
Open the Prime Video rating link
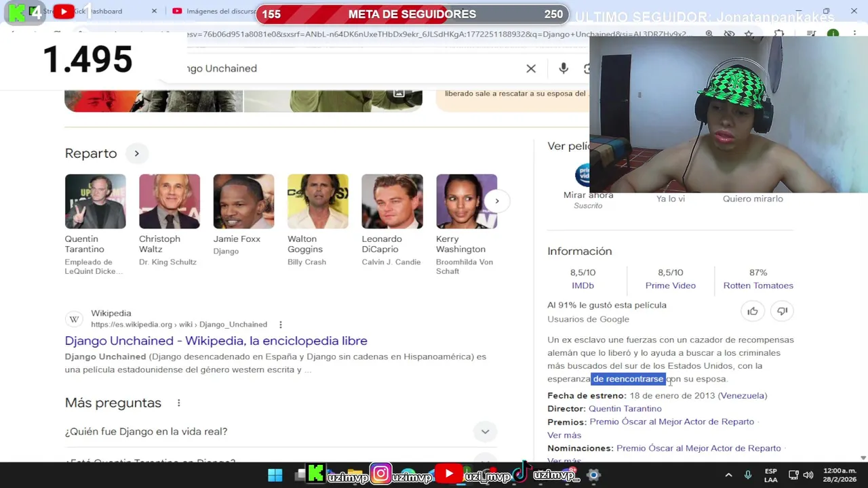(670, 285)
